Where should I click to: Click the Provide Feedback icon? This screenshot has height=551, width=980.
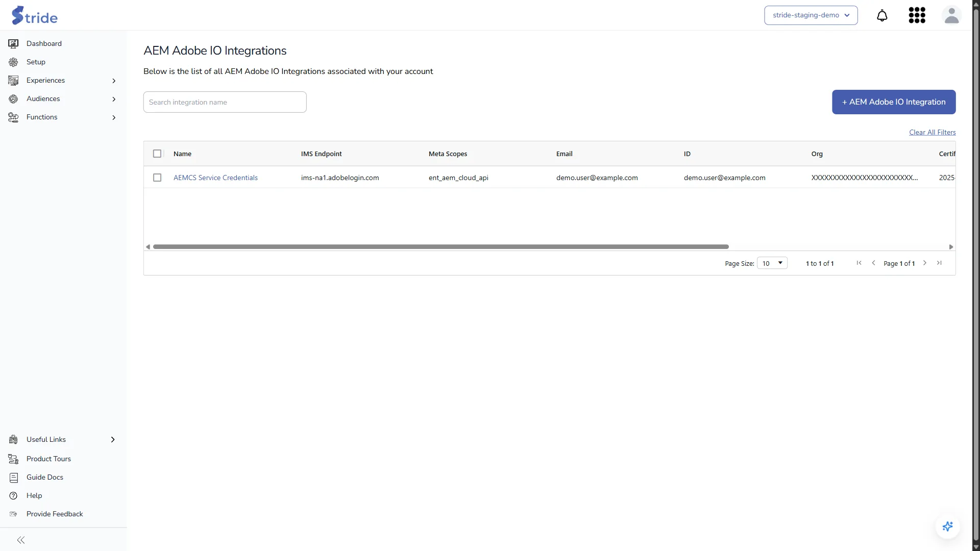[x=13, y=514]
